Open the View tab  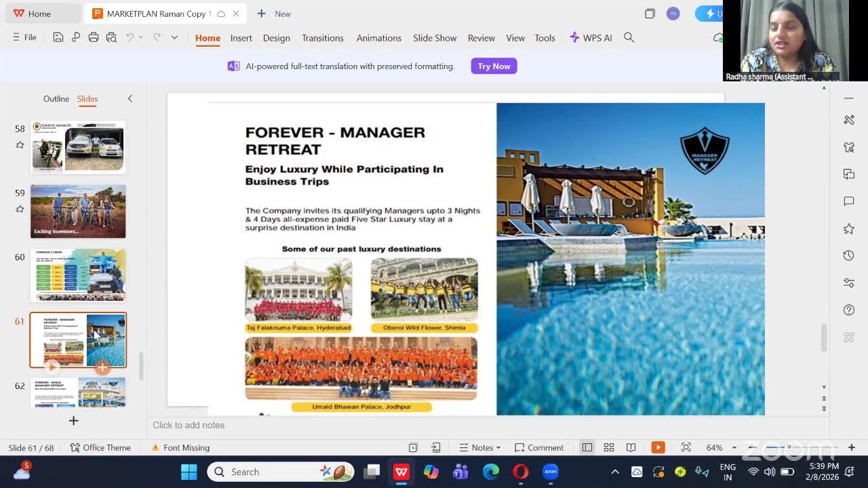point(515,38)
